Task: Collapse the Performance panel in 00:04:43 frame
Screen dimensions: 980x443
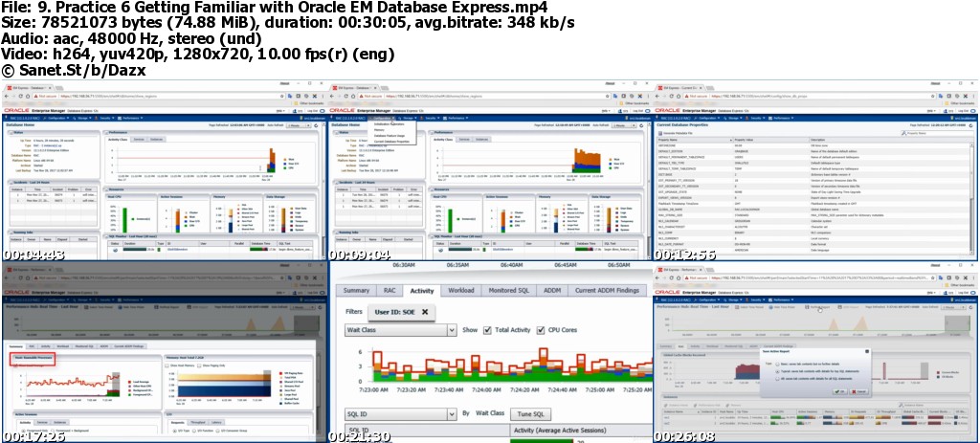Action: pyautogui.click(x=106, y=132)
